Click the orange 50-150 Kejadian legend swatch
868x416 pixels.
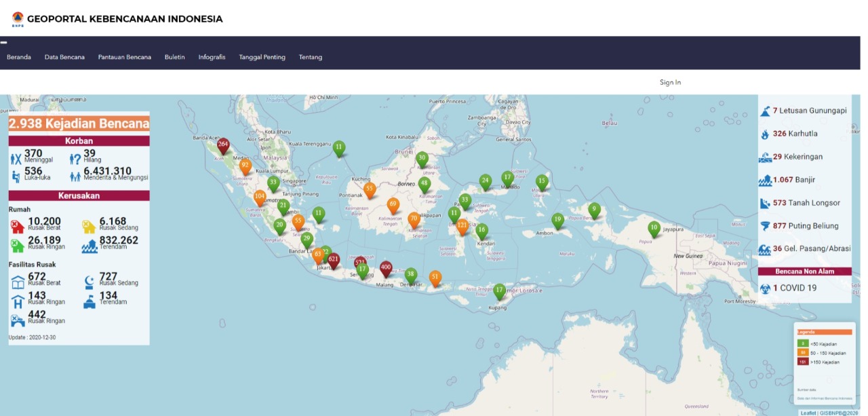tap(803, 353)
